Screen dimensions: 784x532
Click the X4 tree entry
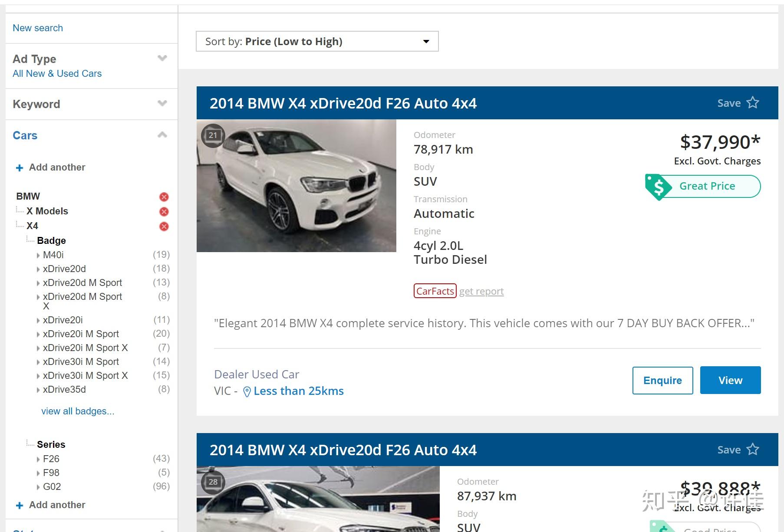(x=32, y=226)
